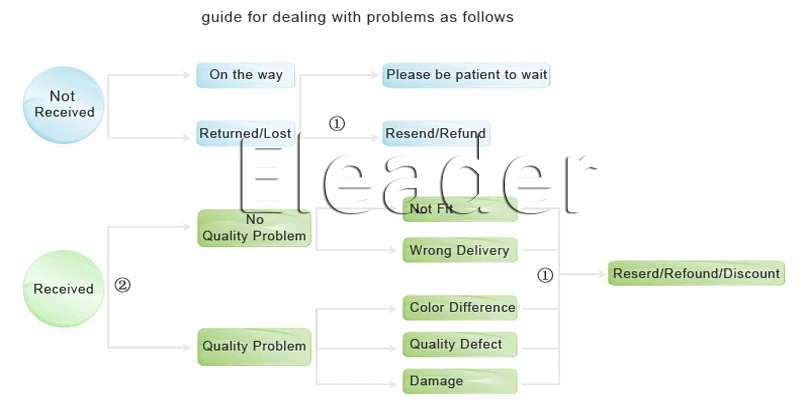Viewport: 807px width, 408px height.
Task: Select the Wrong Delivery box
Action: [x=459, y=250]
